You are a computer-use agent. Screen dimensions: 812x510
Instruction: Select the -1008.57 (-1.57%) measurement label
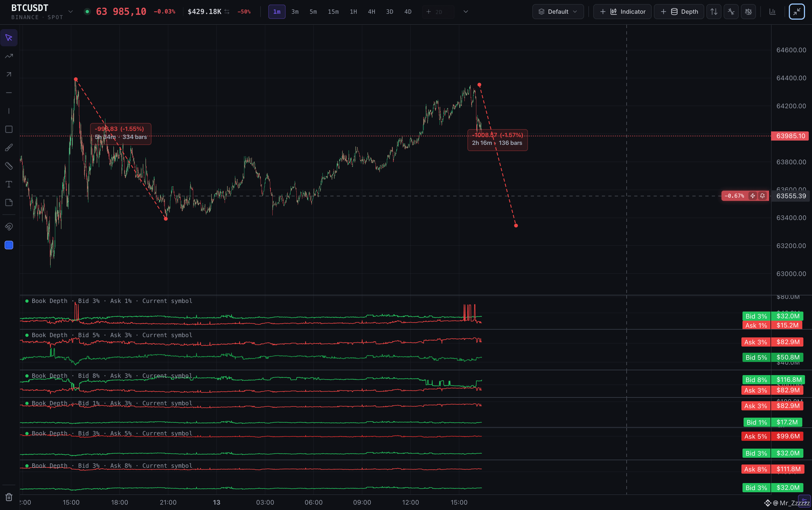pyautogui.click(x=497, y=140)
